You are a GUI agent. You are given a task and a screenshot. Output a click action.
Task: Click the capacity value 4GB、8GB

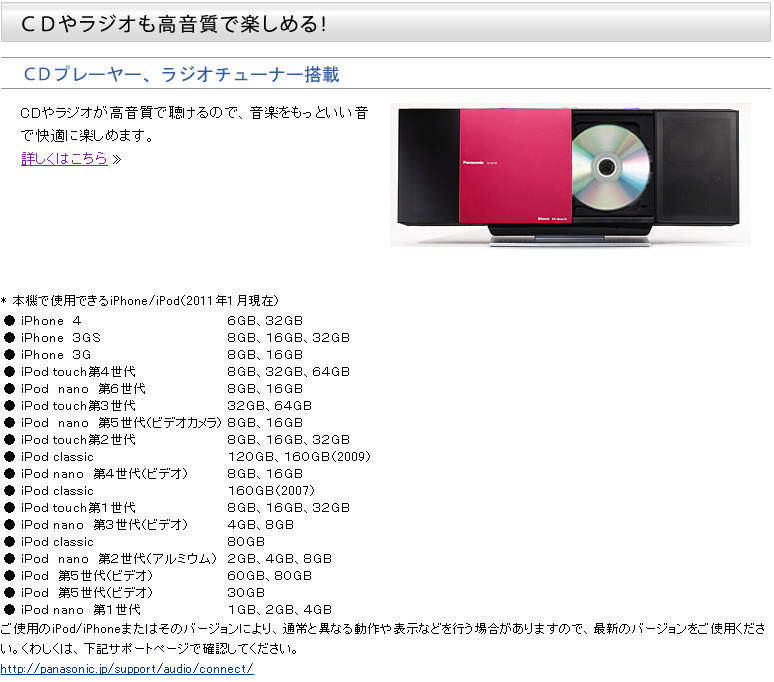point(261,525)
